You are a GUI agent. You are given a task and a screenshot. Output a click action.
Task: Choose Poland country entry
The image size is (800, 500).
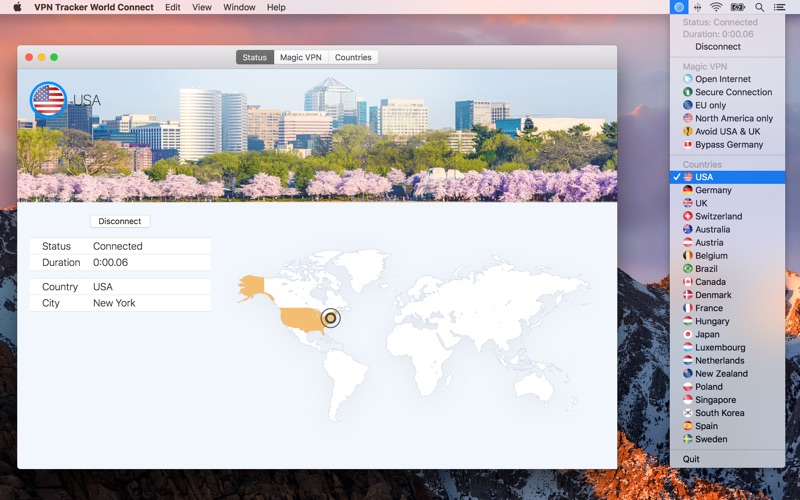[728, 387]
